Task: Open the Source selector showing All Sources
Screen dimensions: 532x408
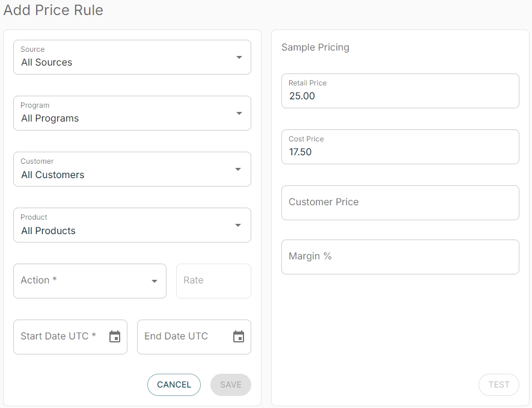Action: click(120, 57)
